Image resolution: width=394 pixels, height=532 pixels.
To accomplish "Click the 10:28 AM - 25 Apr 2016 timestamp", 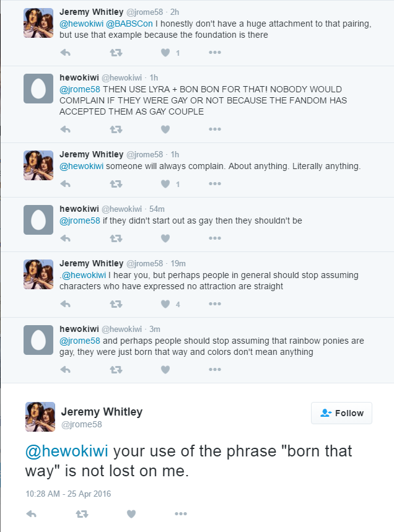I will (x=68, y=494).
